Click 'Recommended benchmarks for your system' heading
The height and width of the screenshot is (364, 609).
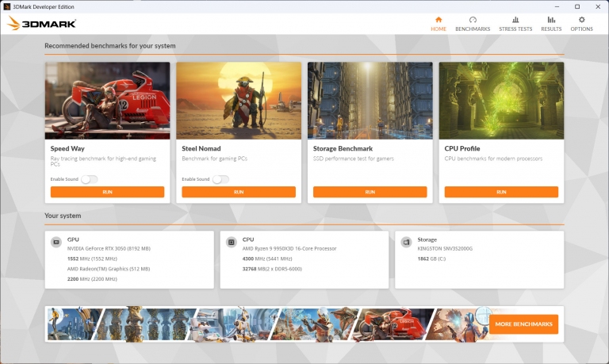click(110, 46)
